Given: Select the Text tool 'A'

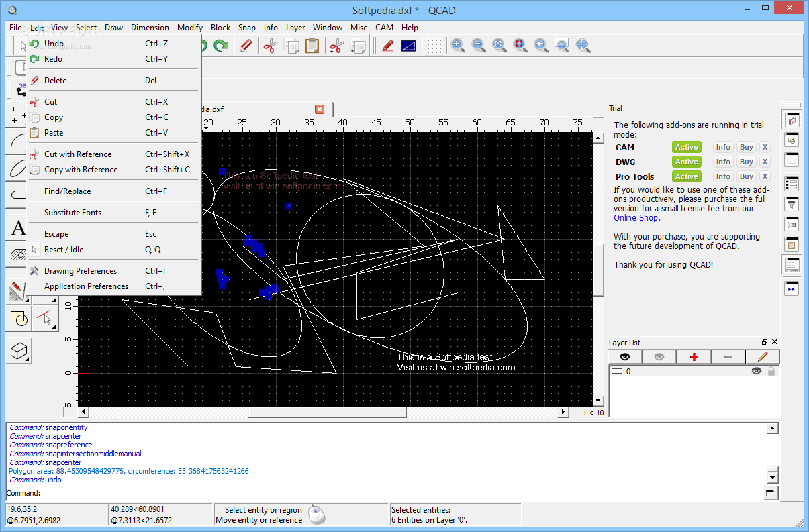Looking at the screenshot, I should pos(18,228).
